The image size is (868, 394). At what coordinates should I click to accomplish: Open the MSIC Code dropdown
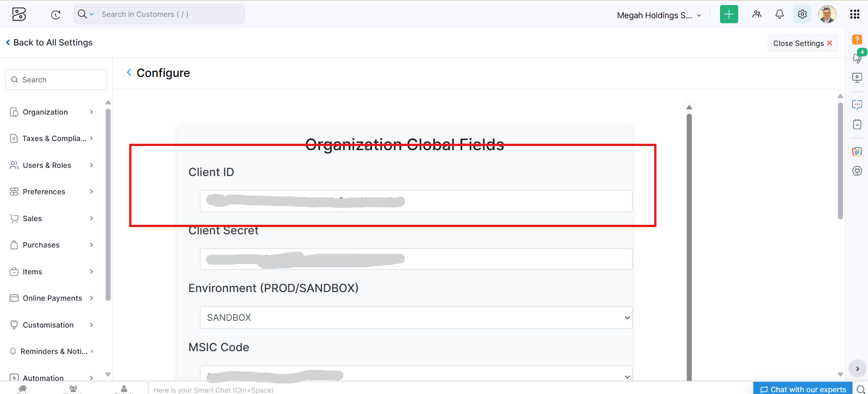click(x=416, y=374)
